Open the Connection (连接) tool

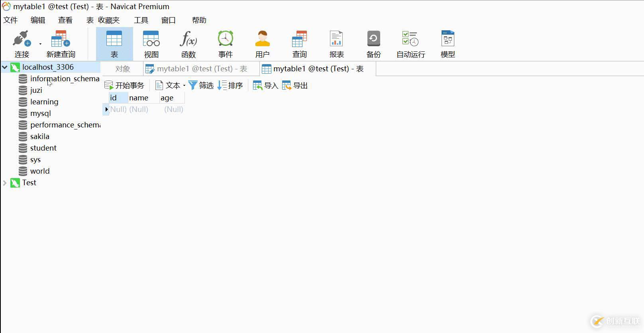pyautogui.click(x=22, y=44)
